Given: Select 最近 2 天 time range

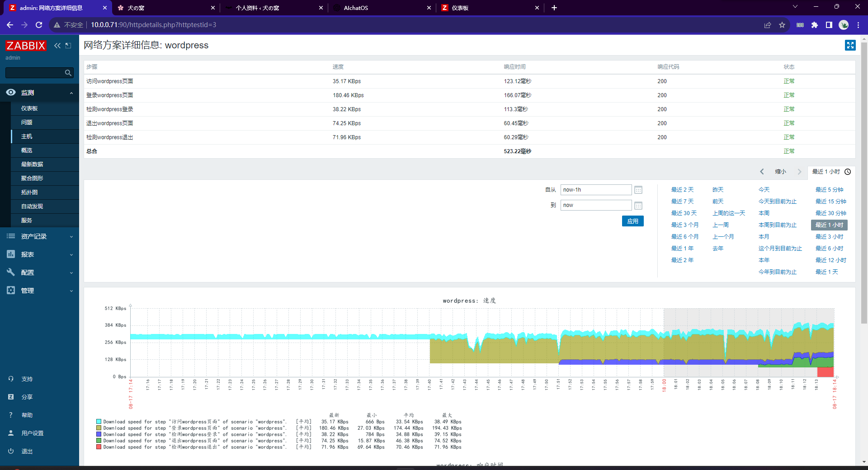Looking at the screenshot, I should click(x=682, y=190).
